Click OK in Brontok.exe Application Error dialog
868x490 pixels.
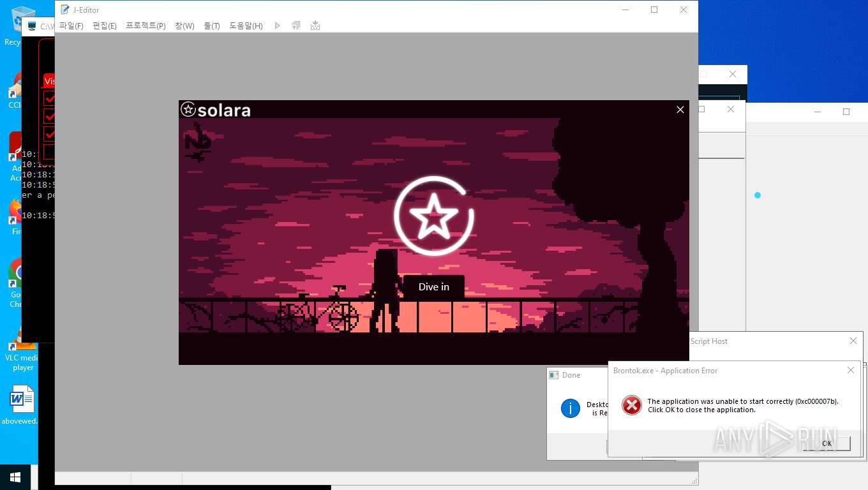point(827,443)
